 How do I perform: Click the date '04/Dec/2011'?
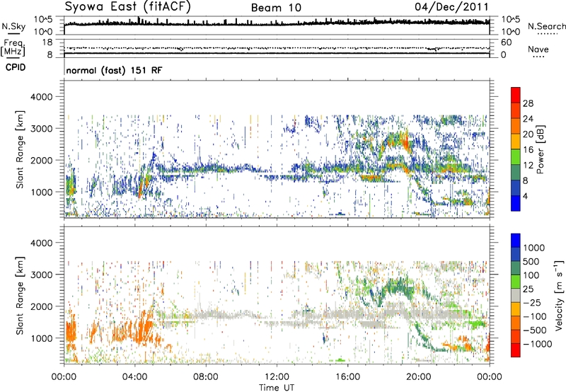(x=451, y=7)
